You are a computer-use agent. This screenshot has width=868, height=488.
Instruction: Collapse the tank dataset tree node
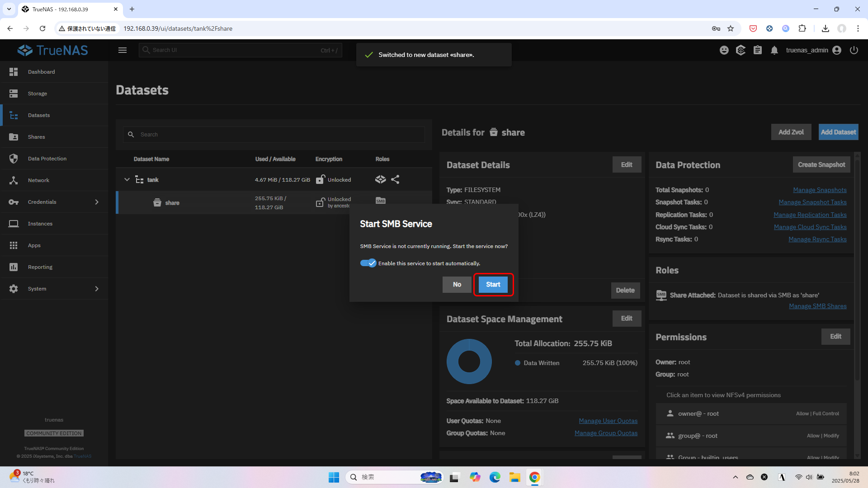[127, 180]
